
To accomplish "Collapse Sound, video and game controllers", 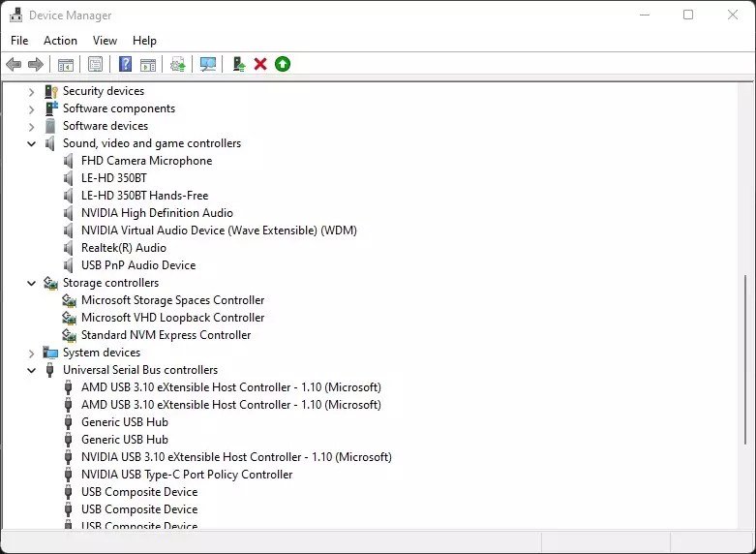I will (x=31, y=143).
